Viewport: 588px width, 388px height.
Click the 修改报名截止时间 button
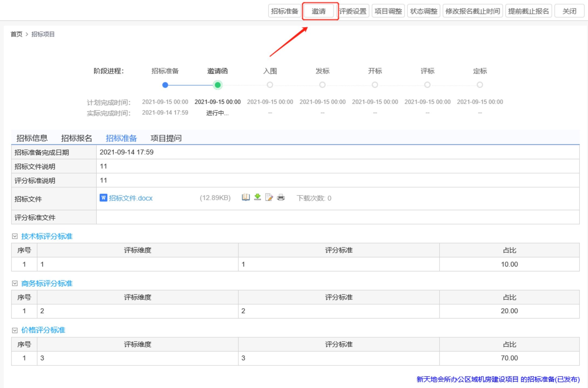473,11
